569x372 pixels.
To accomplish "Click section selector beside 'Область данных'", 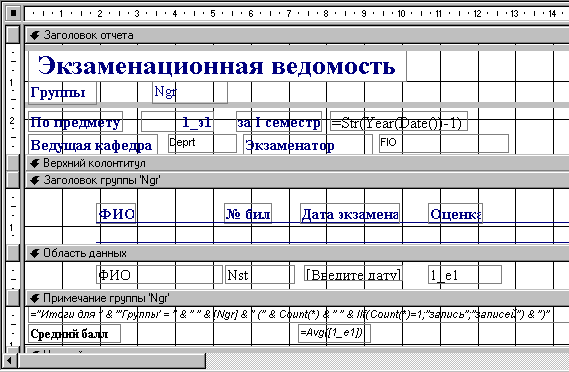I will point(13,253).
